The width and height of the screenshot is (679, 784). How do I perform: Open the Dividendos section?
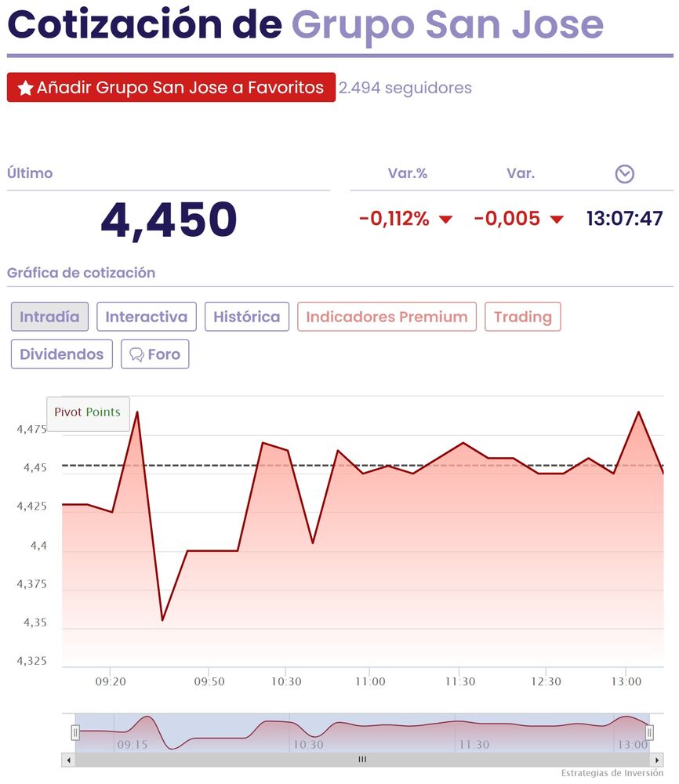click(62, 354)
